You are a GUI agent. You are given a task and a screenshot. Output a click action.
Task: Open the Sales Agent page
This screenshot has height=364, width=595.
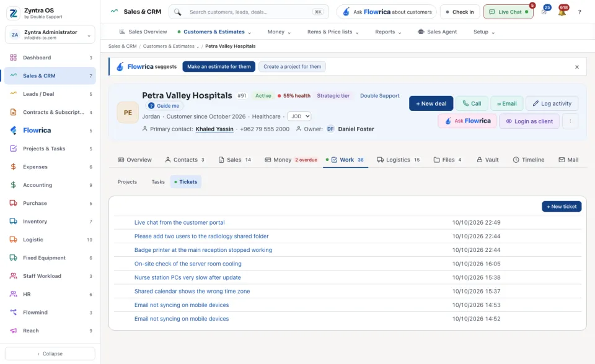click(x=437, y=32)
